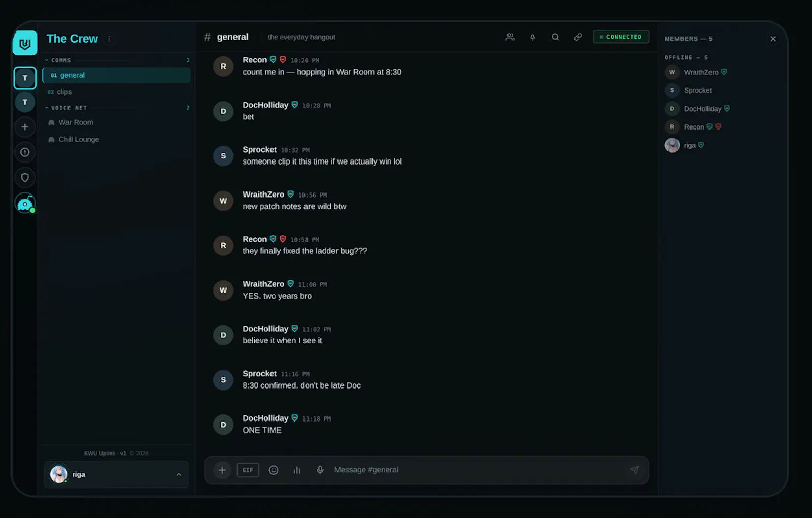Click WraithZero's name on 10:56 PM message
Image resolution: width=812 pixels, height=518 pixels.
click(x=263, y=195)
